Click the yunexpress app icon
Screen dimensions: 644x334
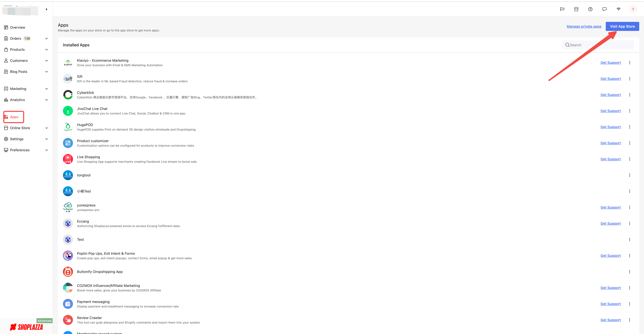coord(68,207)
